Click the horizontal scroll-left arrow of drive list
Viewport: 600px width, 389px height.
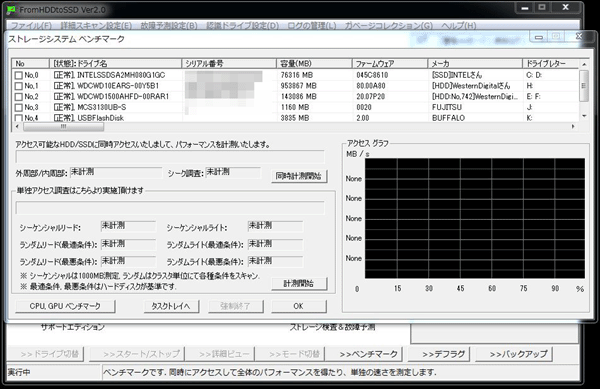[17, 126]
